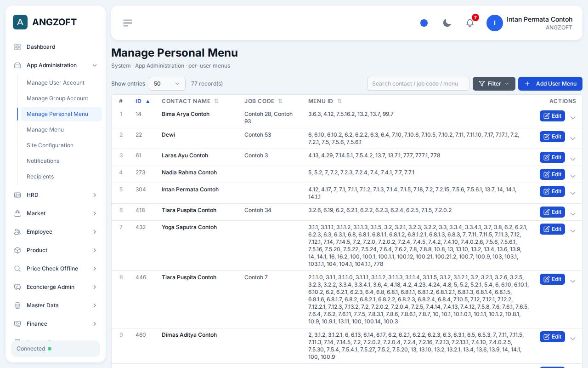Click the Add User Menu button
Screen dimensions: 588x368
[x=550, y=84]
